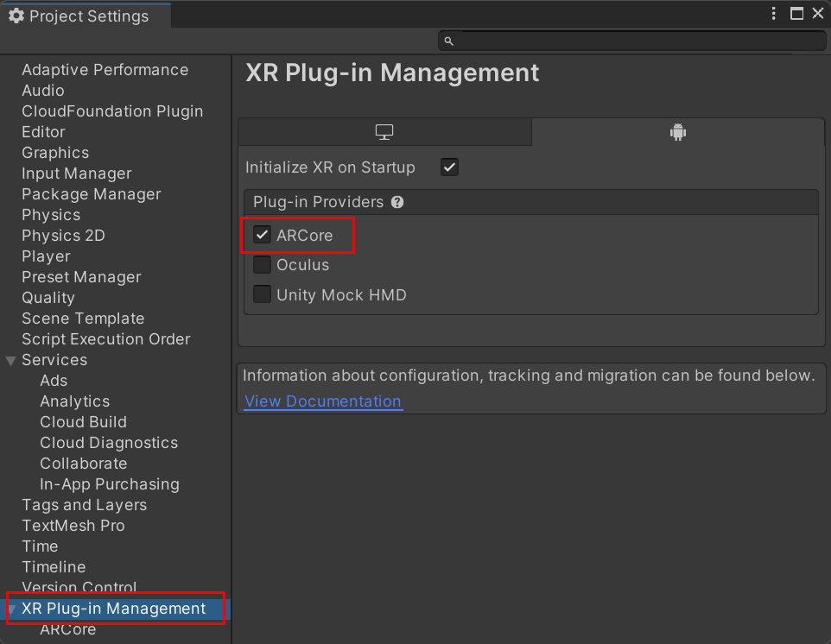Open Script Execution Order settings
This screenshot has width=831, height=644.
tap(106, 339)
